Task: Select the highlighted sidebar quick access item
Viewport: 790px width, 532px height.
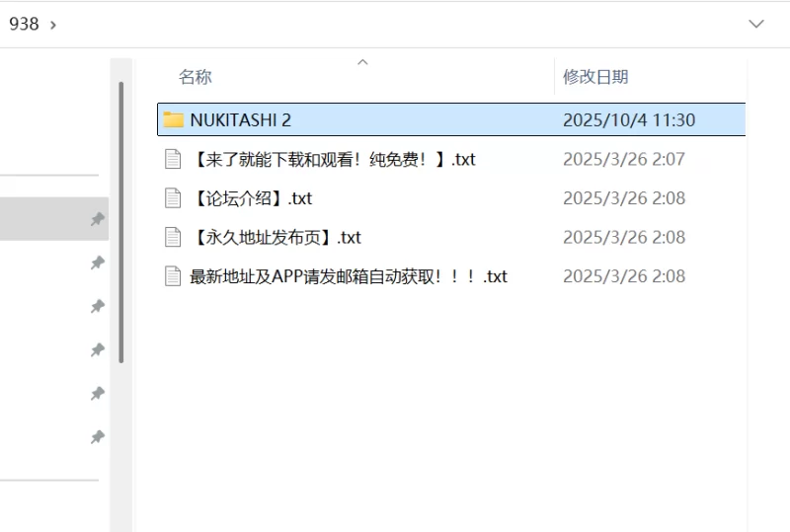Action: [54, 219]
